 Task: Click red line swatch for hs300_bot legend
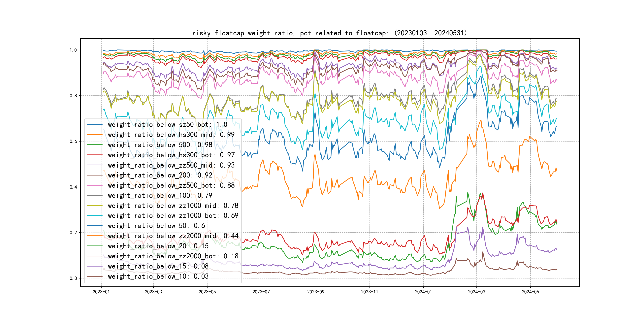click(94, 155)
